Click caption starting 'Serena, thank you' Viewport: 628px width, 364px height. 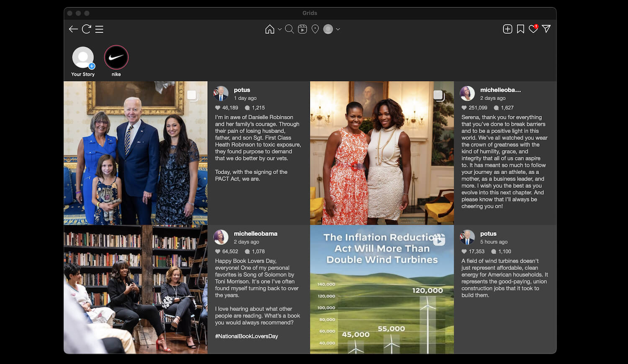504,161
